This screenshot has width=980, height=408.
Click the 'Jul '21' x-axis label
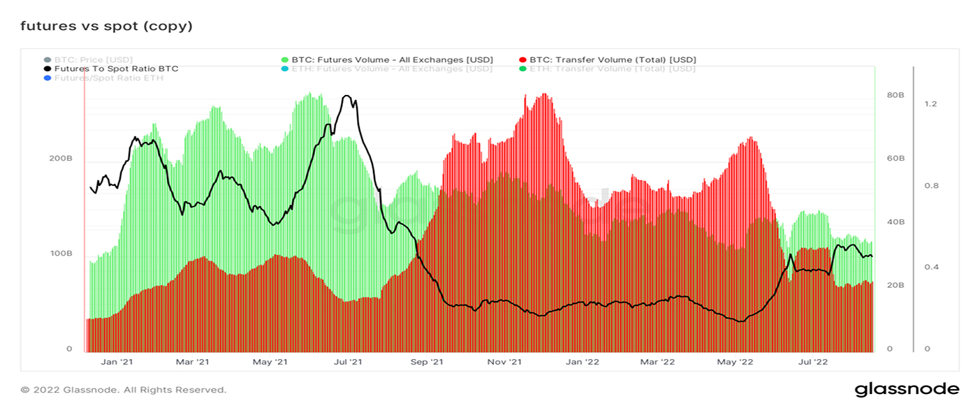click(x=347, y=362)
